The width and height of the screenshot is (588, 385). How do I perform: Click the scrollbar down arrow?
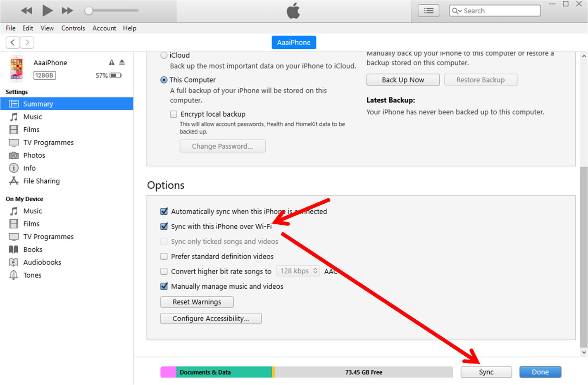tap(584, 353)
